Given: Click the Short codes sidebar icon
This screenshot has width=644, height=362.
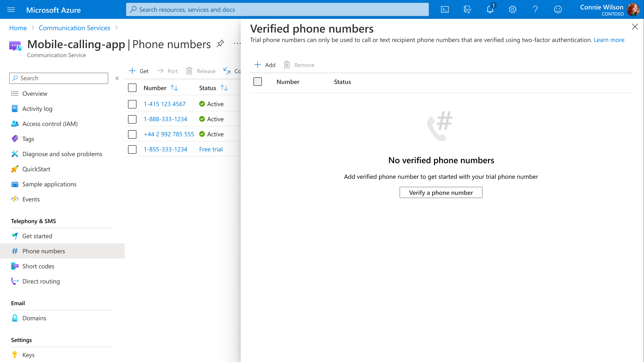Looking at the screenshot, I should (14, 266).
